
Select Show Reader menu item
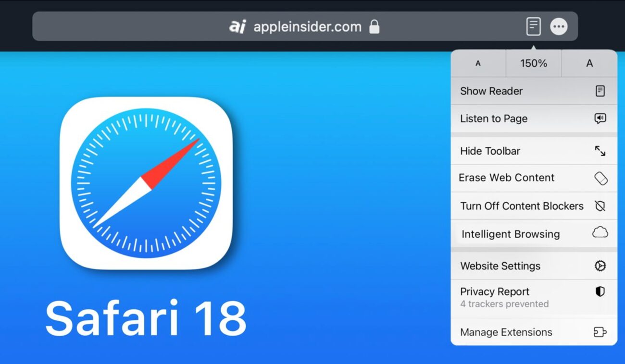click(x=534, y=91)
